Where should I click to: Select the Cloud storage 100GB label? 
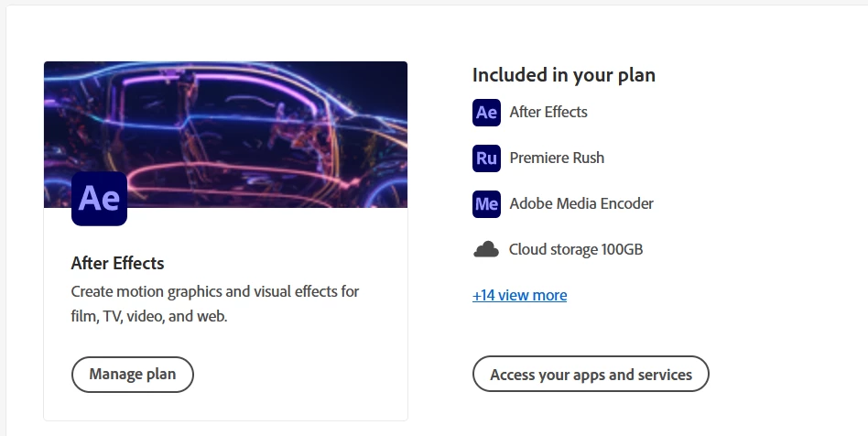(576, 249)
